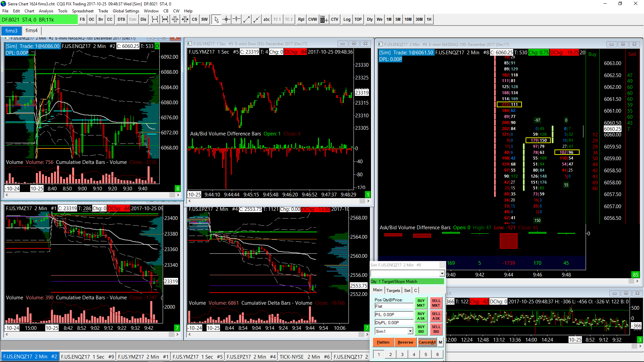Click the Flatten position button
Screen dimensions: 644x362
383,342
